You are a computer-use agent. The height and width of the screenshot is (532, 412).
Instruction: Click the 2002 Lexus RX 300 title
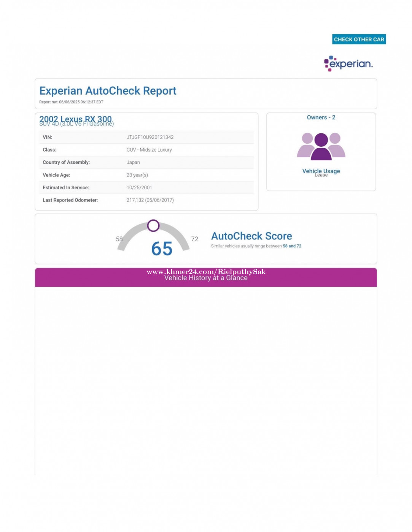(75, 119)
